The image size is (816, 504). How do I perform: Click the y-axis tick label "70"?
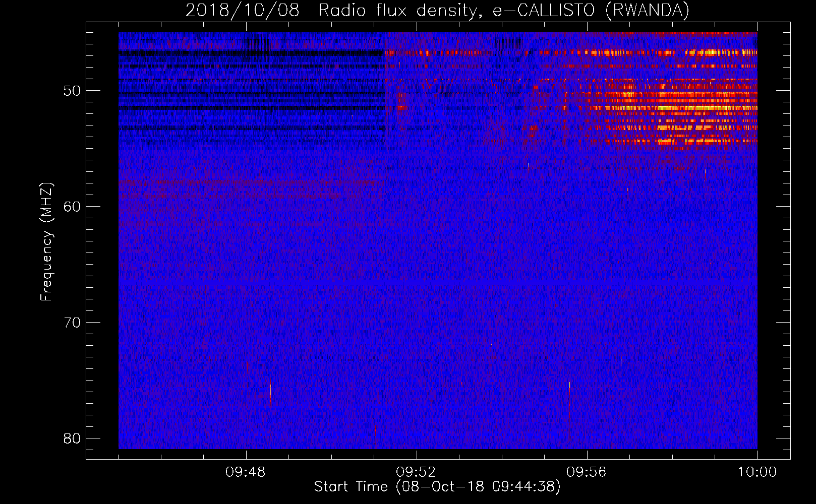(72, 323)
